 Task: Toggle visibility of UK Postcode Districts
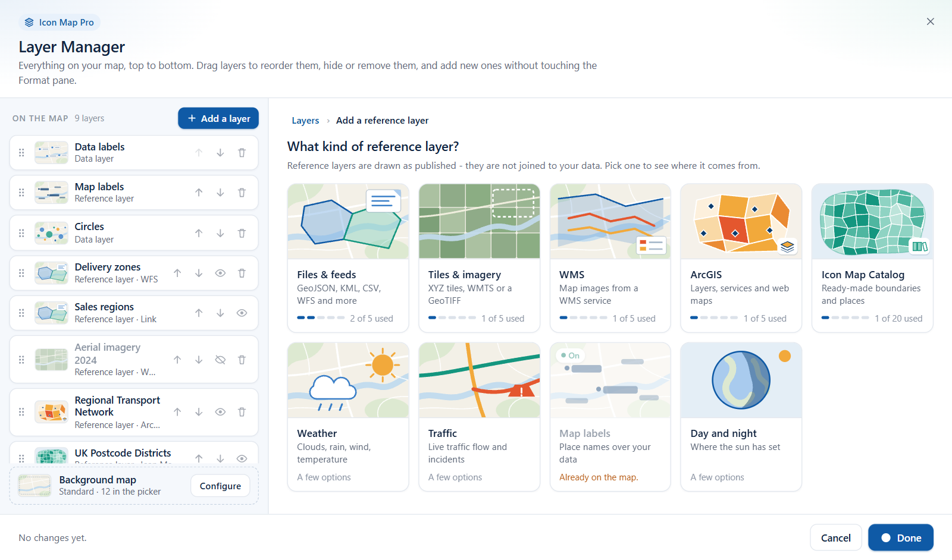click(242, 458)
